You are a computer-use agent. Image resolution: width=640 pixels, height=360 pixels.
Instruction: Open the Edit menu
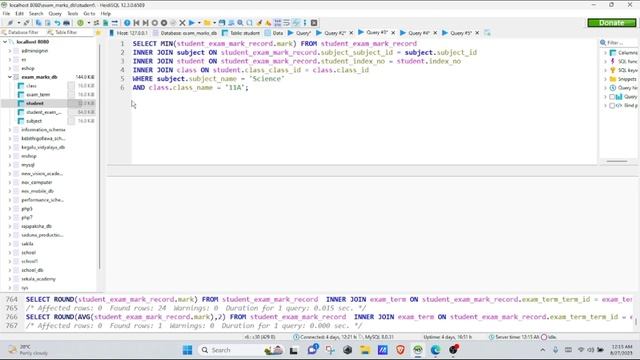pyautogui.click(x=19, y=13)
